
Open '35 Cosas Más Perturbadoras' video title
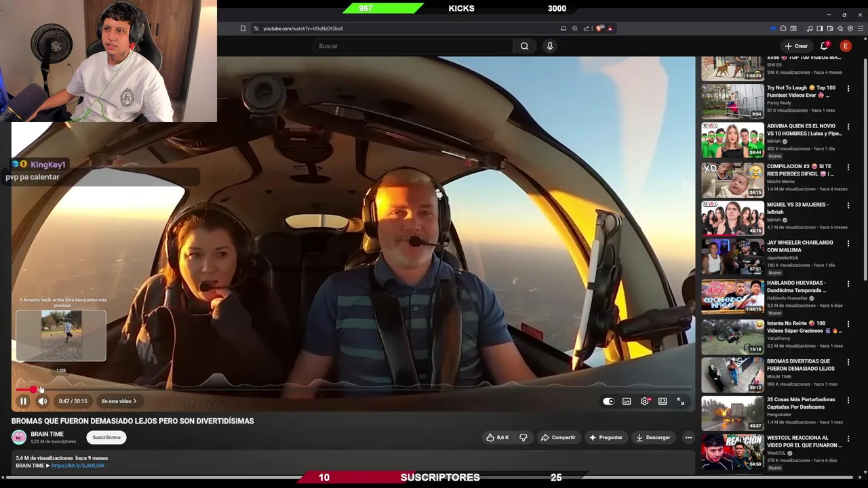[801, 403]
